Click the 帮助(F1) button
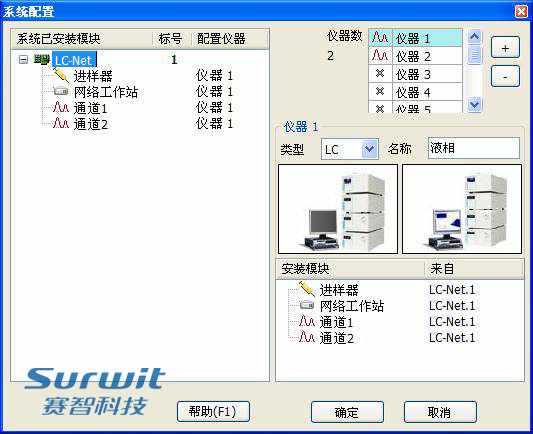Screen dimensions: 533x434 pos(213,412)
